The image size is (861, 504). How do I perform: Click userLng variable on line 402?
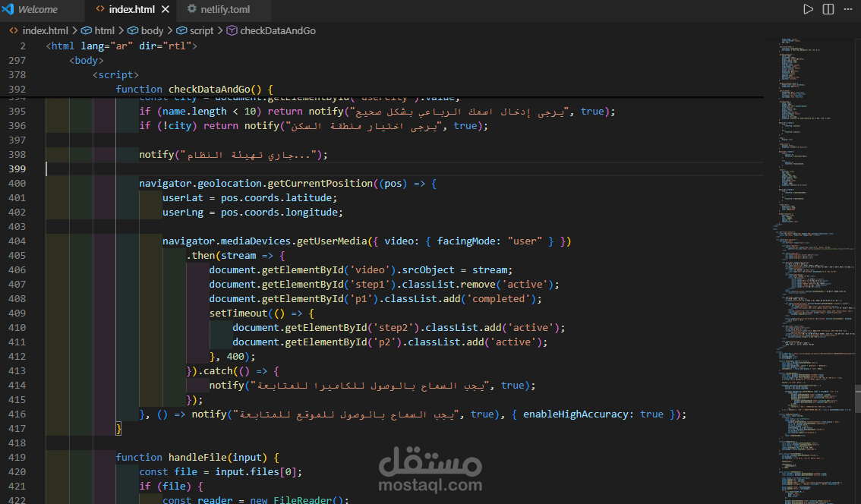point(182,213)
